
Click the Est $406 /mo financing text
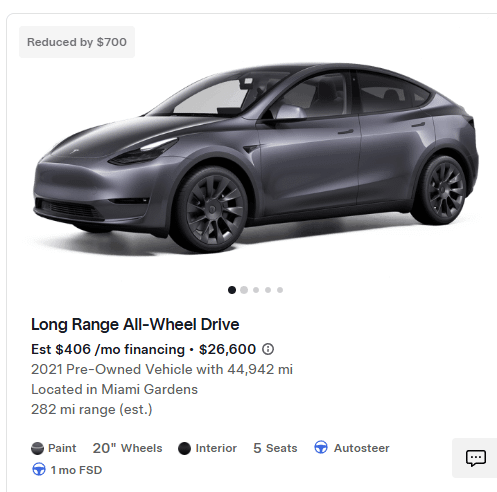(108, 349)
